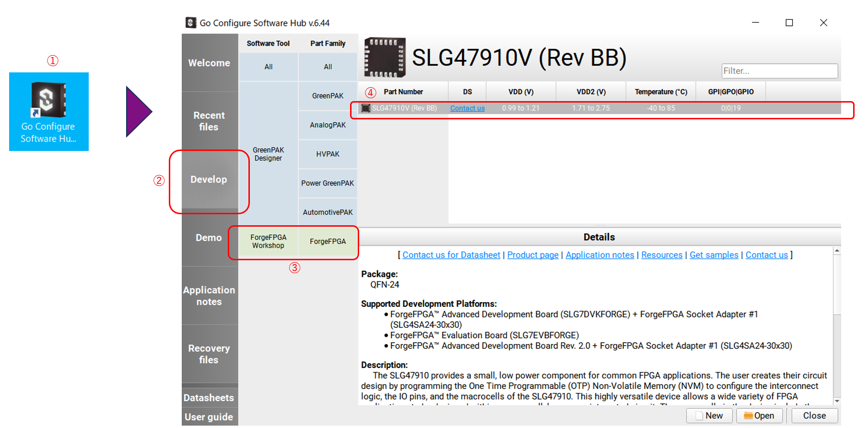The image size is (868, 428).
Task: Open the Resources link
Action: pyautogui.click(x=662, y=255)
